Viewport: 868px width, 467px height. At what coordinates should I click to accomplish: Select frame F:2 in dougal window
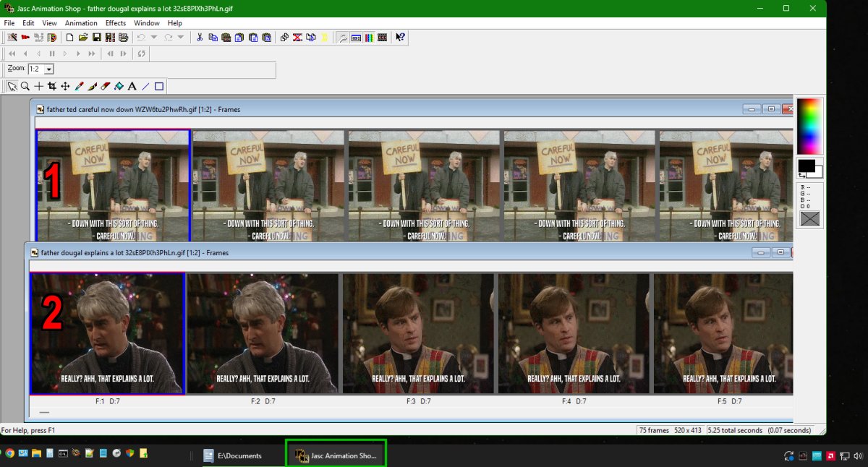(x=263, y=333)
